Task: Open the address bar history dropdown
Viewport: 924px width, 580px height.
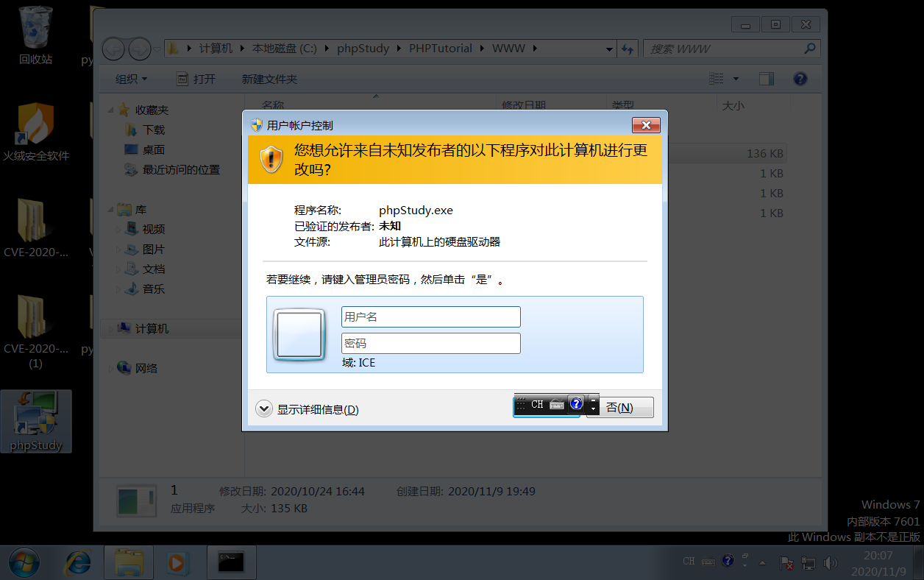Action: coord(609,49)
